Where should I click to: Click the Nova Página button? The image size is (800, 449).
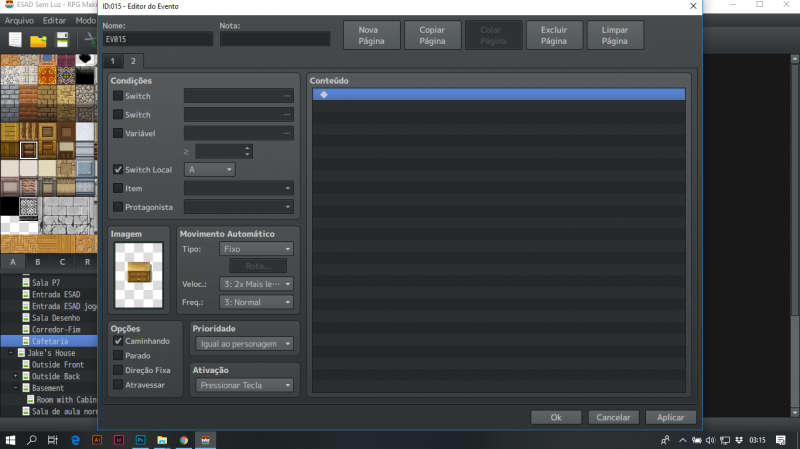click(371, 35)
